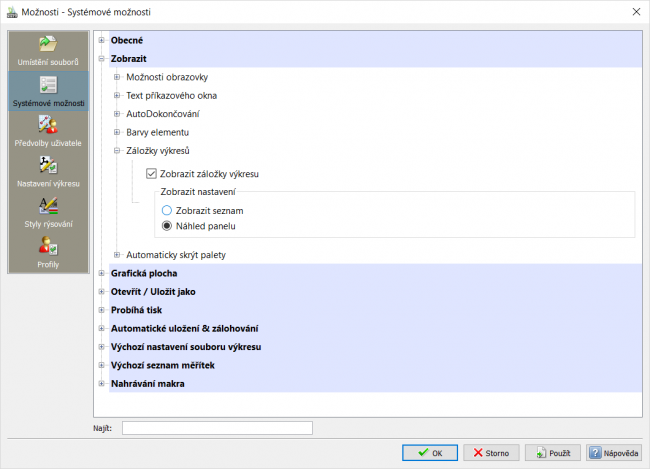650x469 pixels.
Task: Click the Automaticky skrýt palety label
Action: pos(176,255)
